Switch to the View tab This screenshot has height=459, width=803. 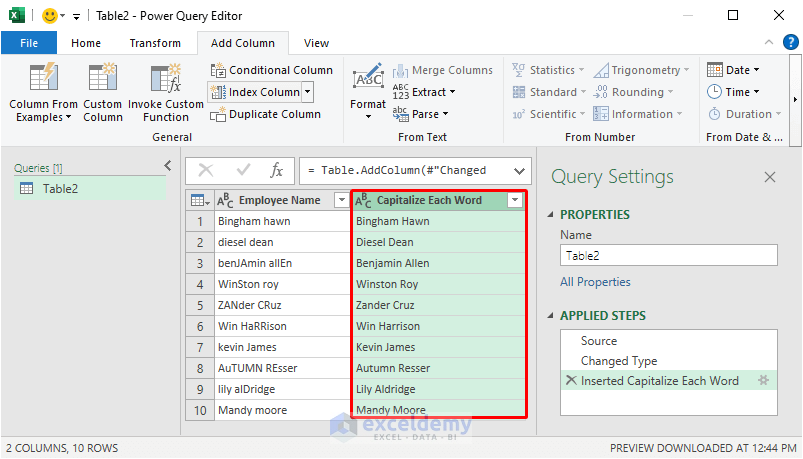[x=316, y=43]
